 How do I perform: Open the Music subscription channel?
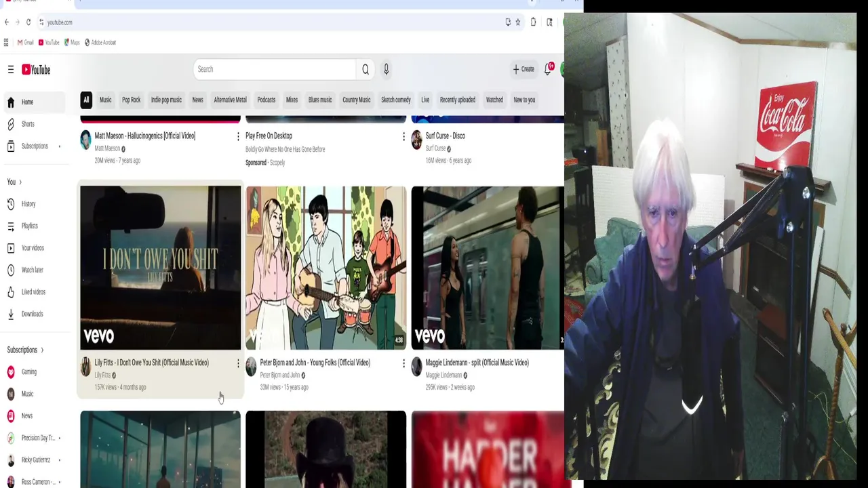[x=34, y=394]
